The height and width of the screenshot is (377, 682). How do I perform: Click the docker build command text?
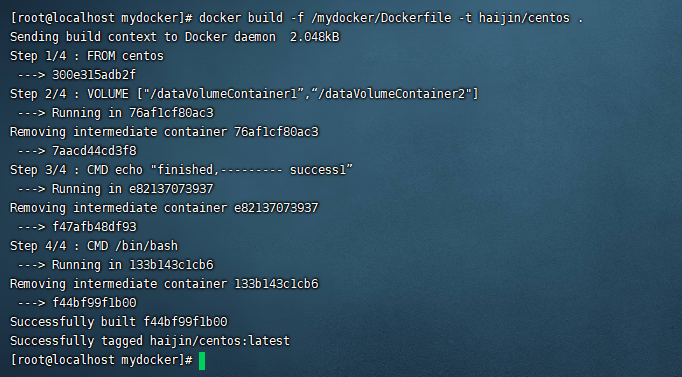(391, 18)
